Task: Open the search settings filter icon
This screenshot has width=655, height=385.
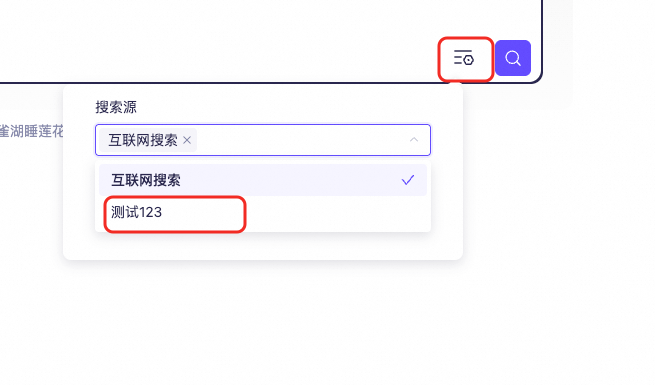Action: pos(464,58)
